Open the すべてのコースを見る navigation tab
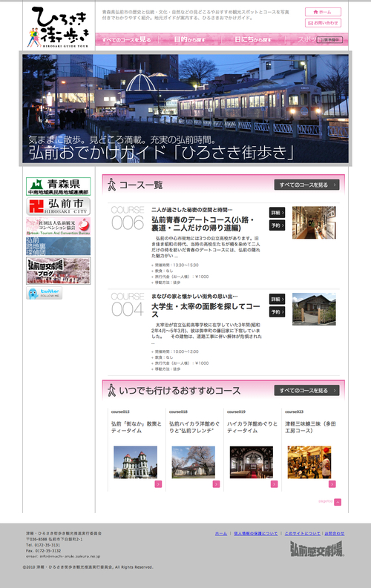 click(127, 39)
